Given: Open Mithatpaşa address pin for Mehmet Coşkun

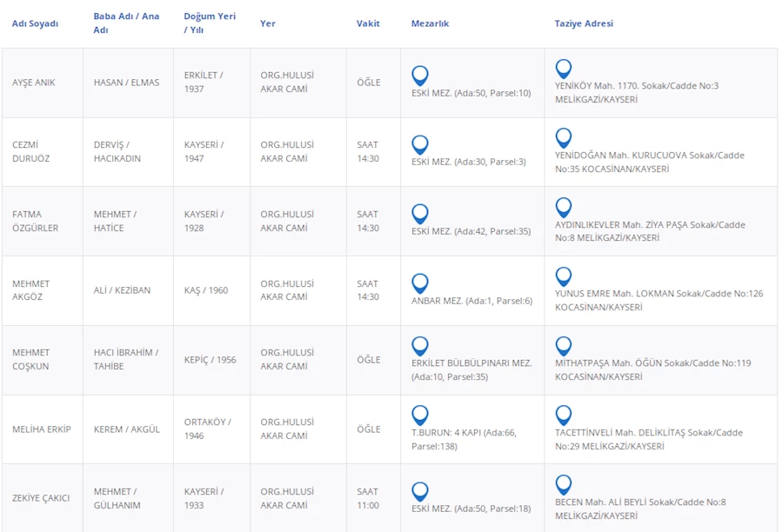Looking at the screenshot, I should 564,345.
